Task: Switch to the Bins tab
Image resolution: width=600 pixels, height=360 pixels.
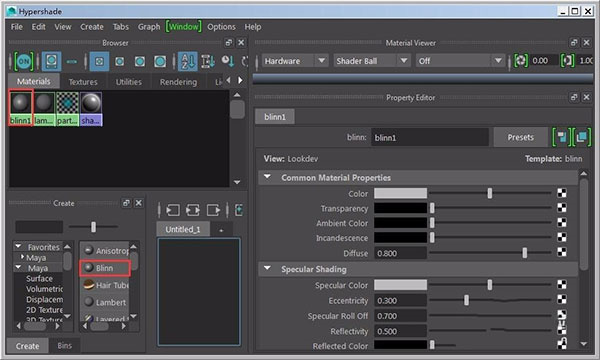Action: point(64,346)
